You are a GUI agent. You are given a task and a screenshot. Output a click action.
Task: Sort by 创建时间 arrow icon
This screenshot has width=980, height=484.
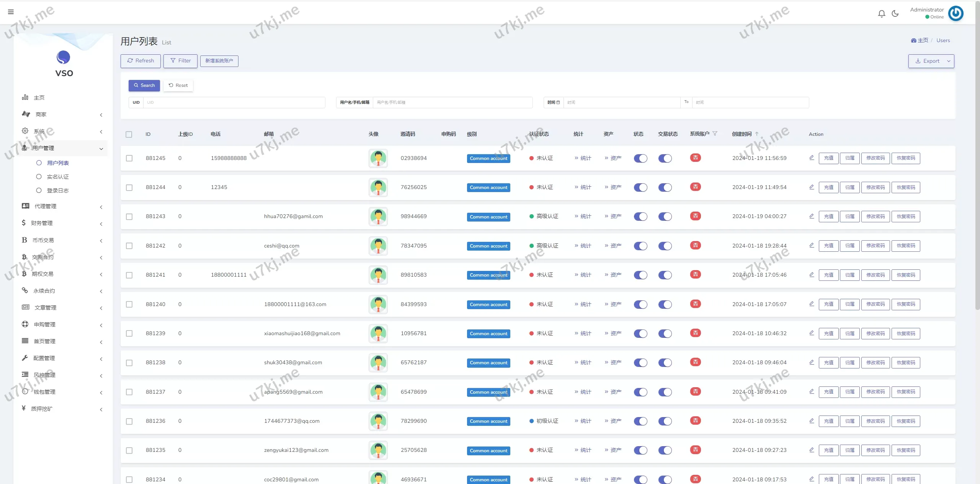tap(757, 134)
